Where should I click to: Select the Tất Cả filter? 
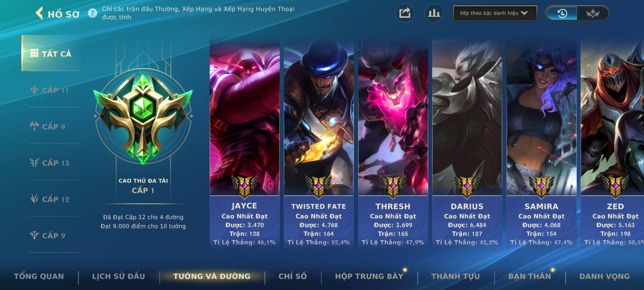tap(51, 53)
